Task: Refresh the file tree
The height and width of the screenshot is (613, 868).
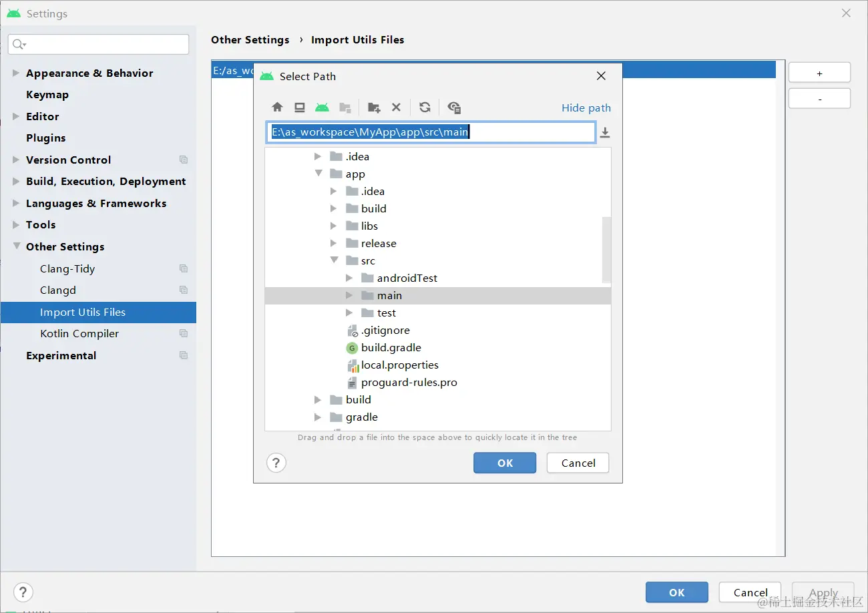Action: tap(425, 108)
